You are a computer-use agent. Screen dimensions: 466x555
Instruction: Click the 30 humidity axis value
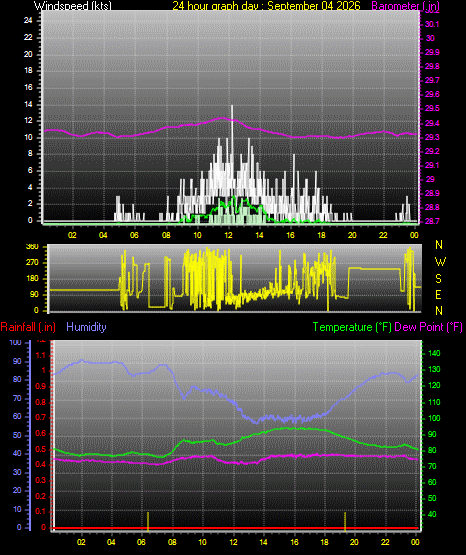(17, 473)
